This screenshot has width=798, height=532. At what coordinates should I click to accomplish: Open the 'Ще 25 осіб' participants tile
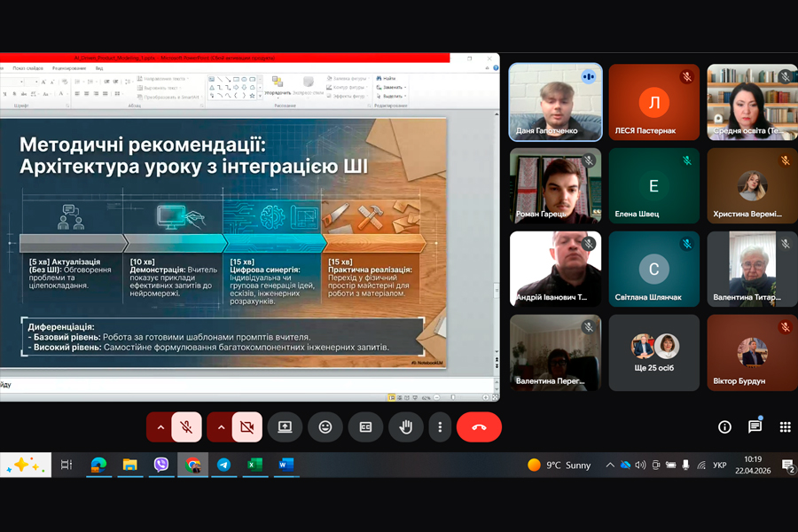pos(654,353)
